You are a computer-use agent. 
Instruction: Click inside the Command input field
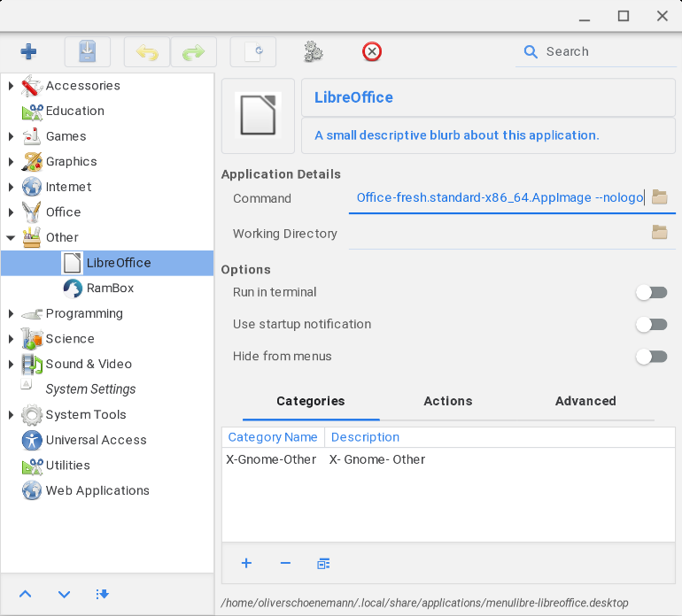pos(500,197)
